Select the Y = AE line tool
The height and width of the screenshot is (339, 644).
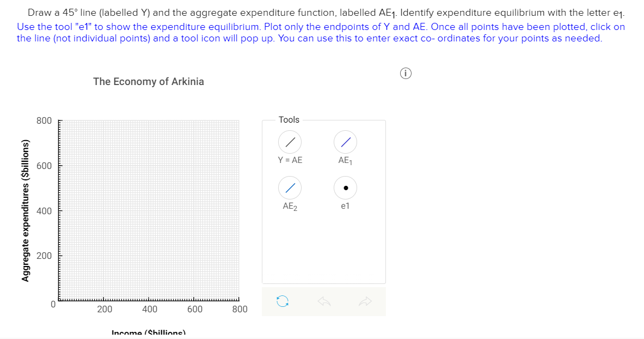coord(290,142)
